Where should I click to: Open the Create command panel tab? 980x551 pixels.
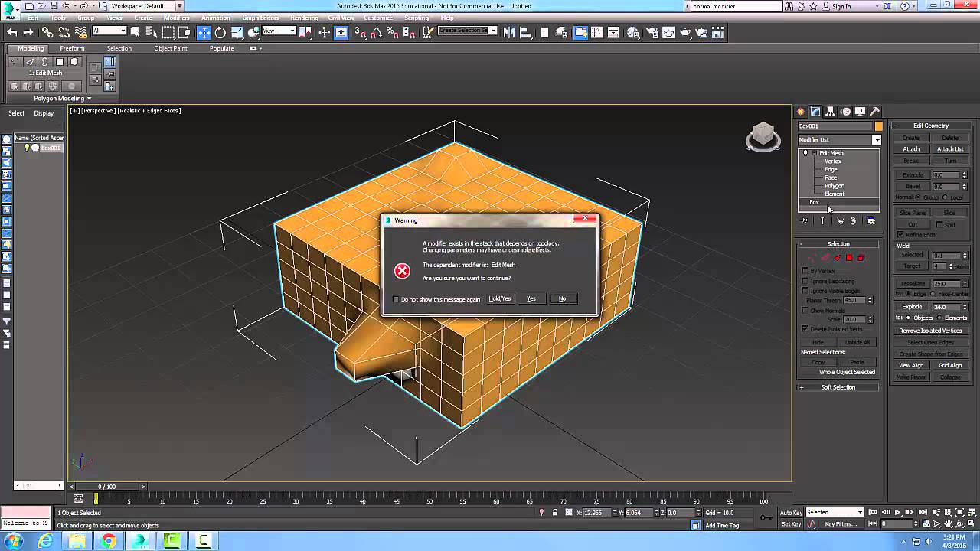(801, 112)
